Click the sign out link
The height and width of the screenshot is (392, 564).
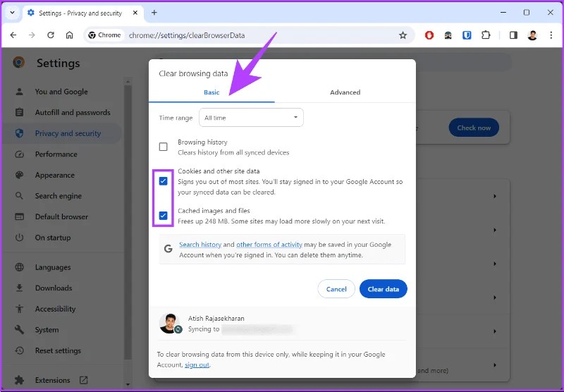tap(197, 365)
